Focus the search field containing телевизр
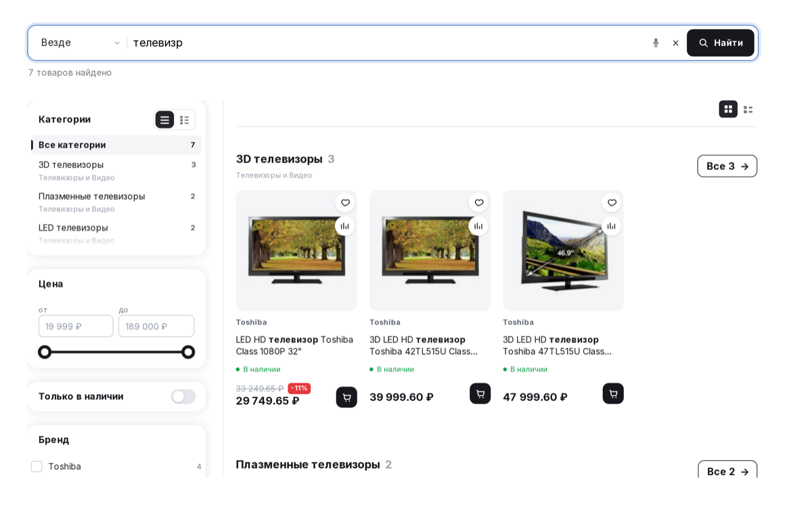The width and height of the screenshot is (812, 505). point(388,43)
